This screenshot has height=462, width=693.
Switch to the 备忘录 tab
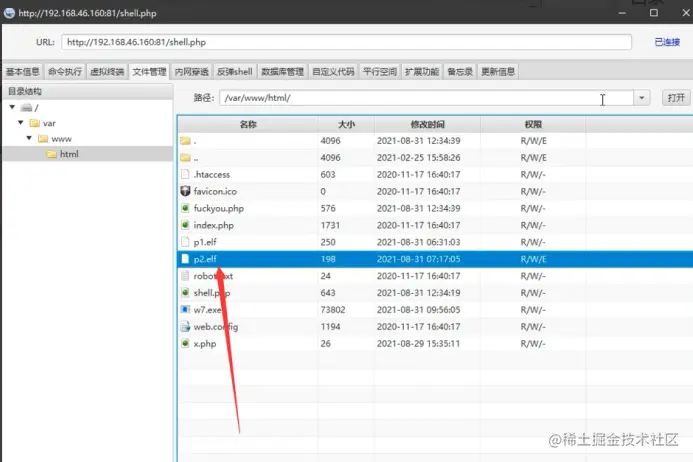pyautogui.click(x=460, y=72)
